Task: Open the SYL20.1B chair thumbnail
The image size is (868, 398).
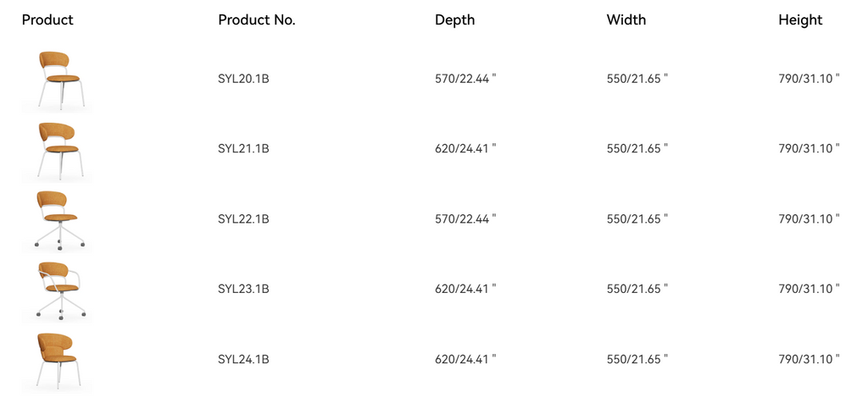Action: [58, 79]
